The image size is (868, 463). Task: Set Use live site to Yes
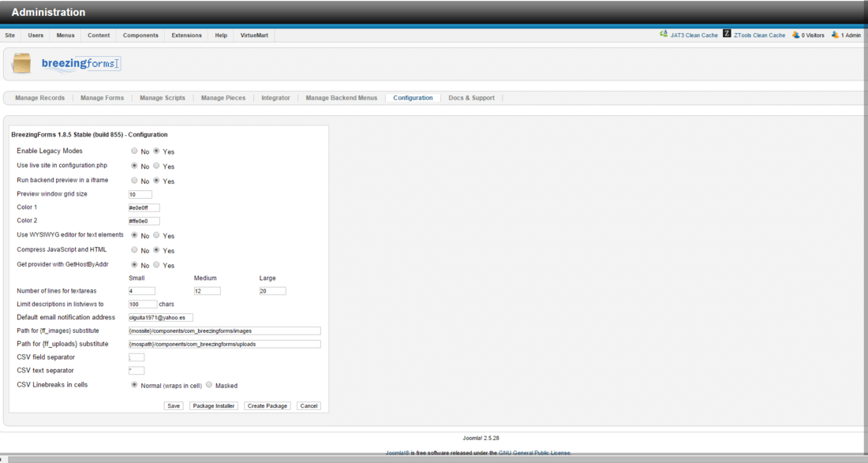point(156,166)
